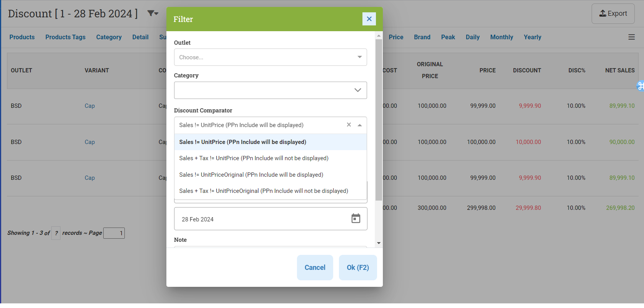Sort by the PRICE column header
Image resolution: width=644 pixels, height=308 pixels.
[488, 70]
